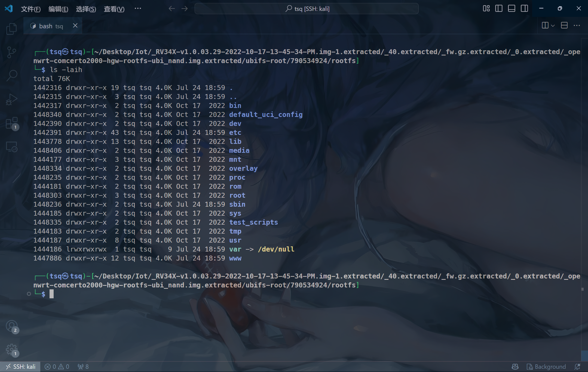The height and width of the screenshot is (372, 588).
Task: Toggle the secondary side bar layout button
Action: 524,9
